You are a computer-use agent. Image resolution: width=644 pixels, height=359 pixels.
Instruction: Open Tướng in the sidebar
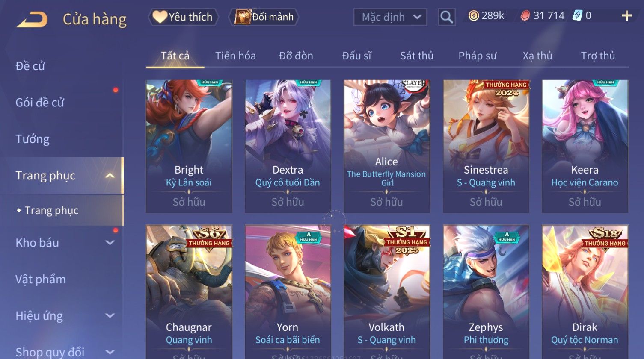click(x=33, y=139)
